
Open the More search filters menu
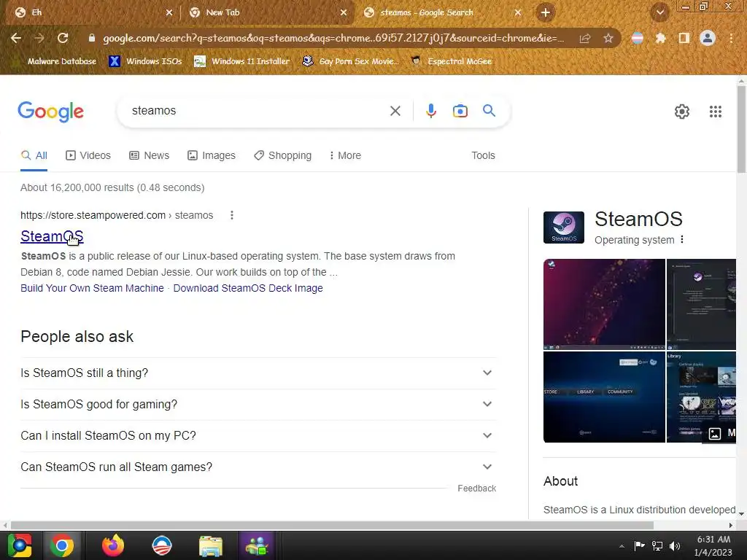coord(345,156)
